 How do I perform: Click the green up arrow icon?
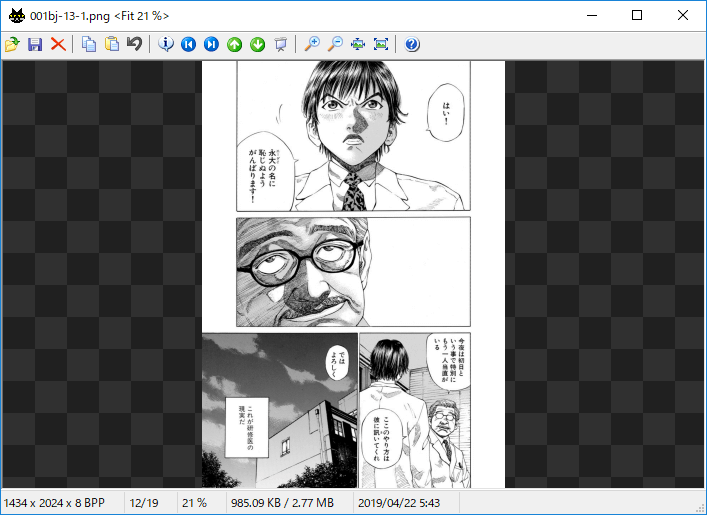[x=234, y=44]
